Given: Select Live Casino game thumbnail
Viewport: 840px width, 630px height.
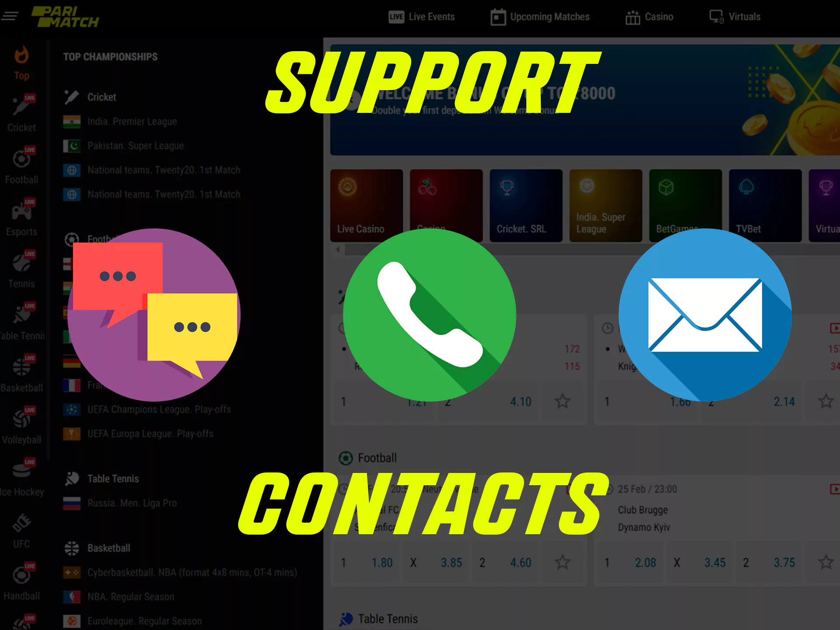Looking at the screenshot, I should (367, 202).
